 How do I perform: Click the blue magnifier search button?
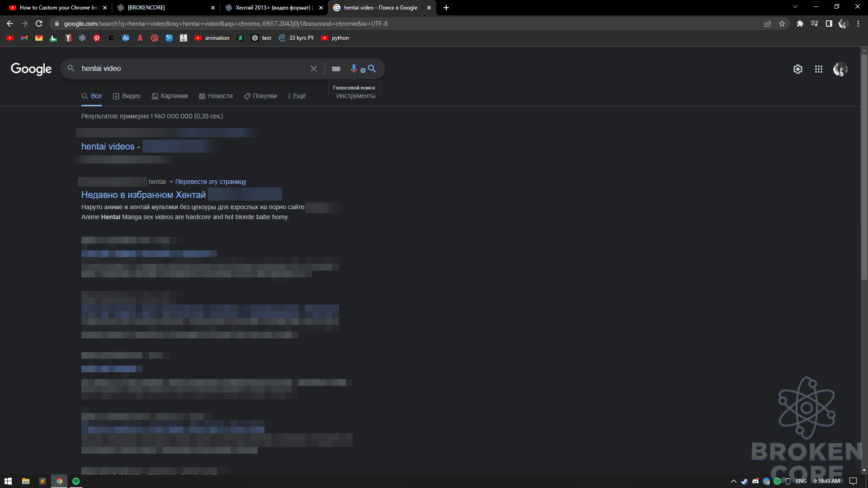(372, 69)
